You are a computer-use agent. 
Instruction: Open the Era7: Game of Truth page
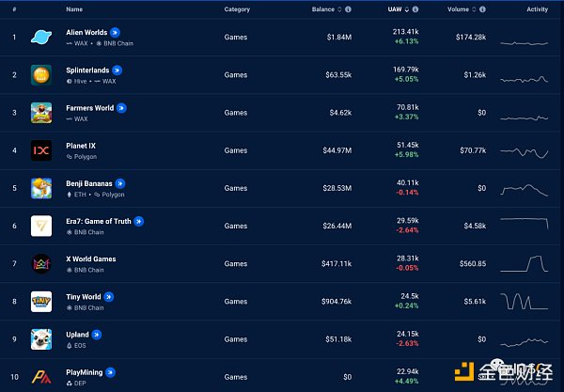point(99,221)
